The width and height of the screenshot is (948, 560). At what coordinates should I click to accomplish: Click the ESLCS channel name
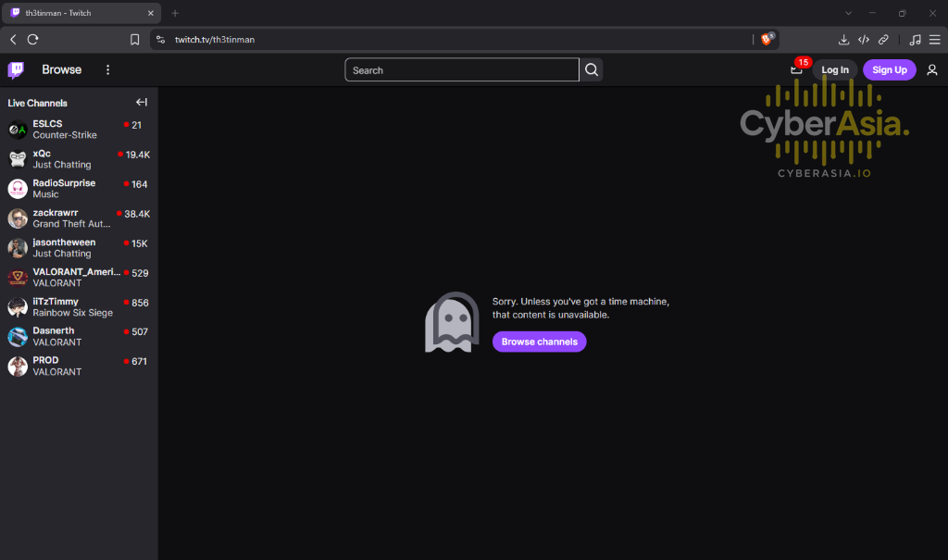tap(48, 123)
